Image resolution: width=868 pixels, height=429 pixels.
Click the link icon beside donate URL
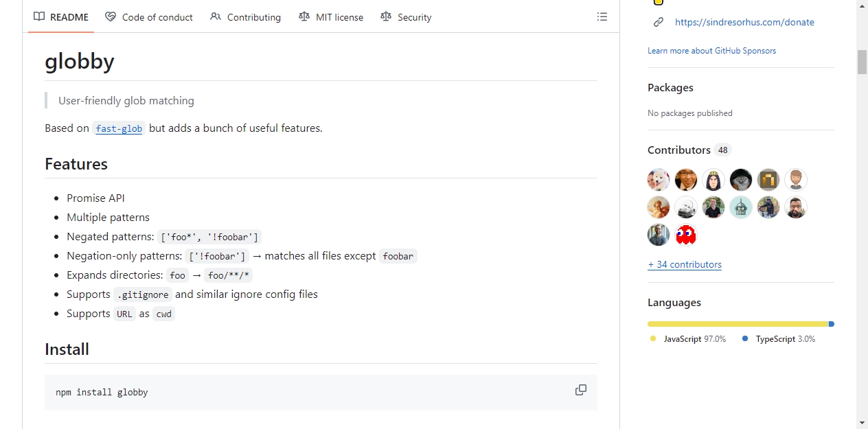[x=659, y=22]
